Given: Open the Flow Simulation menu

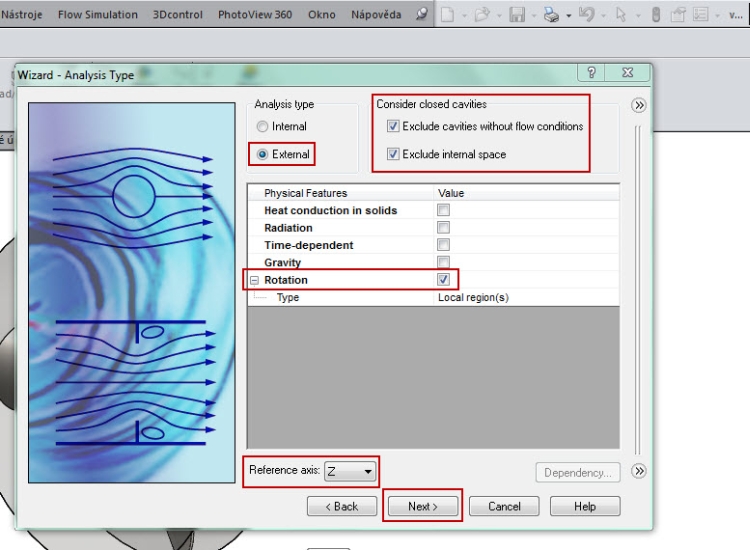Looking at the screenshot, I should (x=98, y=15).
